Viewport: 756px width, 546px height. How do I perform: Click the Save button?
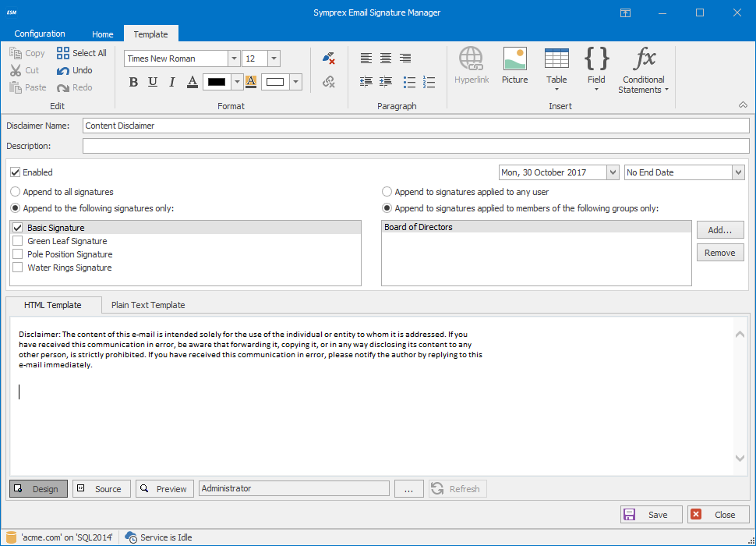pyautogui.click(x=651, y=515)
